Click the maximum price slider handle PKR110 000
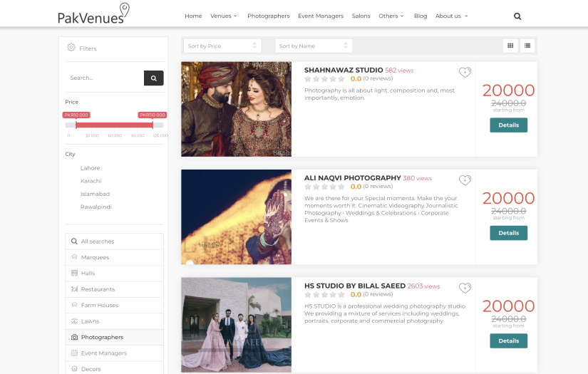Screen dimensions: 588x374 coord(153,125)
